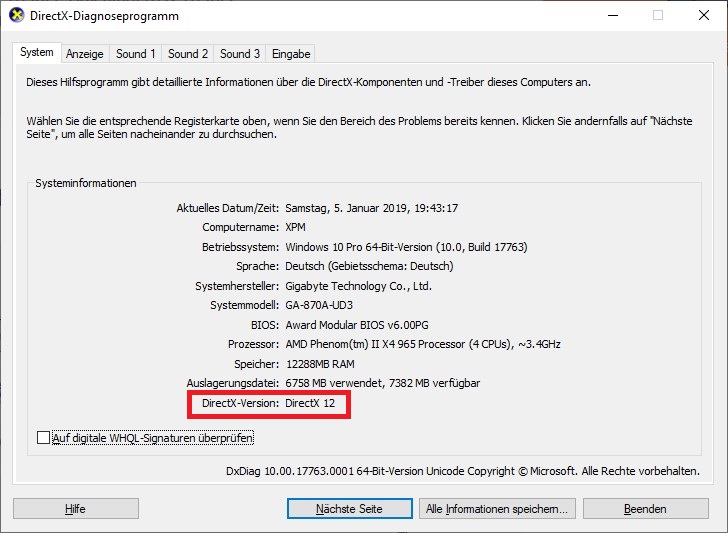
Task: Click Gigabyte Technology Co., Ltd. text
Action: [358, 286]
